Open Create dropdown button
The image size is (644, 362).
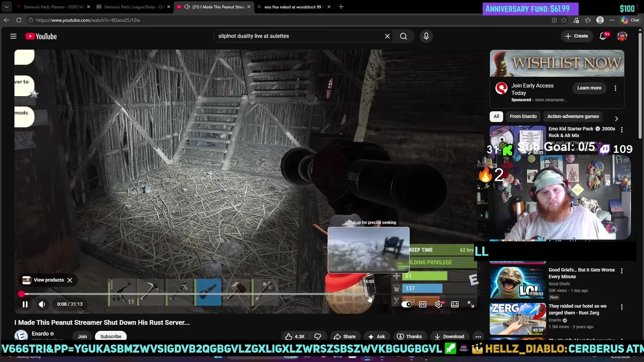577,36
